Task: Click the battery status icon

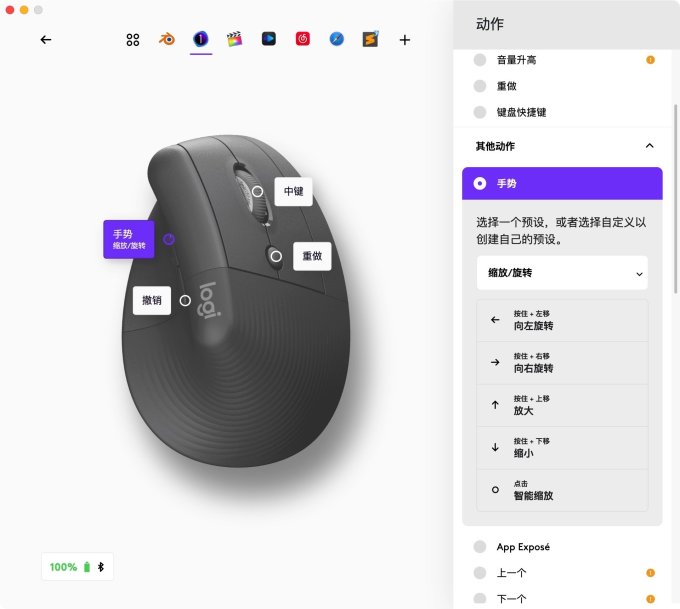Action: point(87,567)
